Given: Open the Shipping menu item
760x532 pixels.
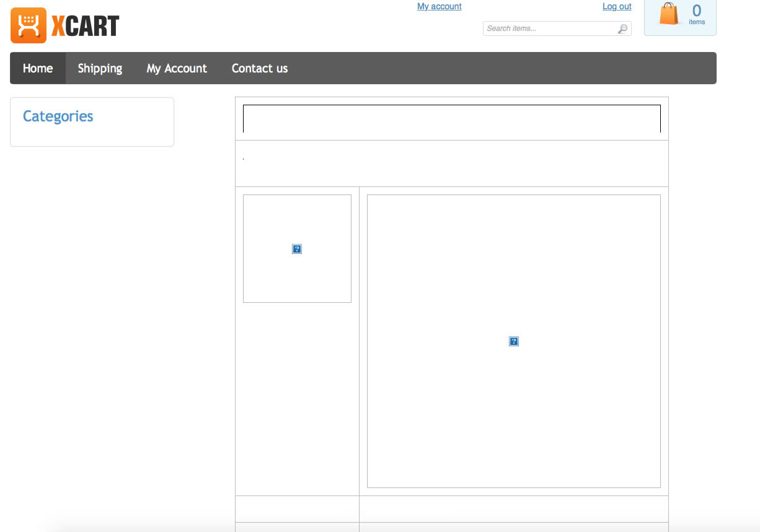Looking at the screenshot, I should pos(100,68).
